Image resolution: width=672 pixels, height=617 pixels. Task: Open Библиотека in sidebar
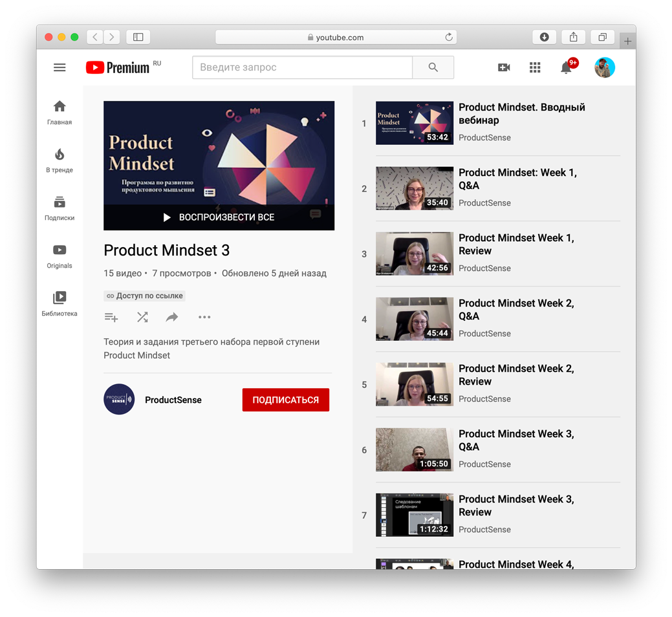(60, 304)
